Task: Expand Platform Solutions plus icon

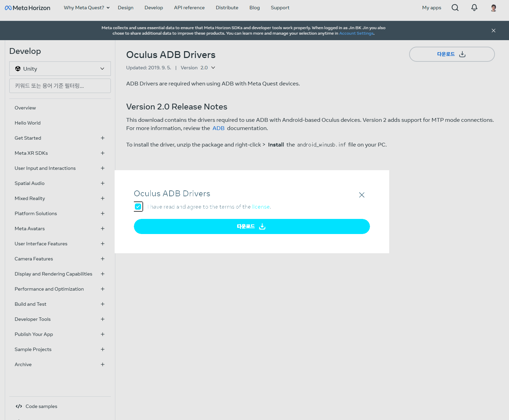Action: (x=103, y=213)
